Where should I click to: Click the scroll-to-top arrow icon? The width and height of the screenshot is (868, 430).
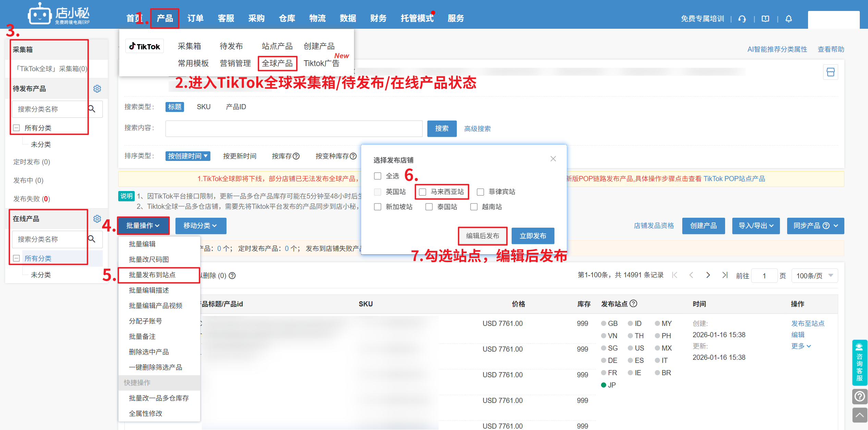click(859, 415)
